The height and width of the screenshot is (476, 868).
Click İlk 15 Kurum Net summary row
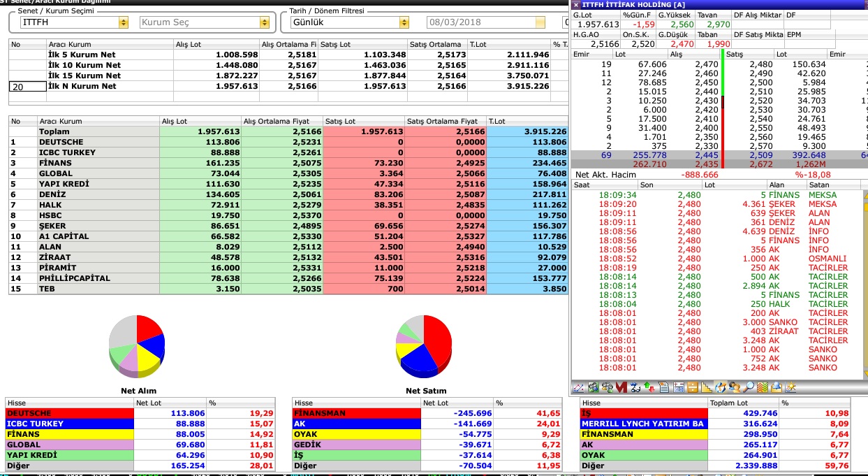(288, 75)
